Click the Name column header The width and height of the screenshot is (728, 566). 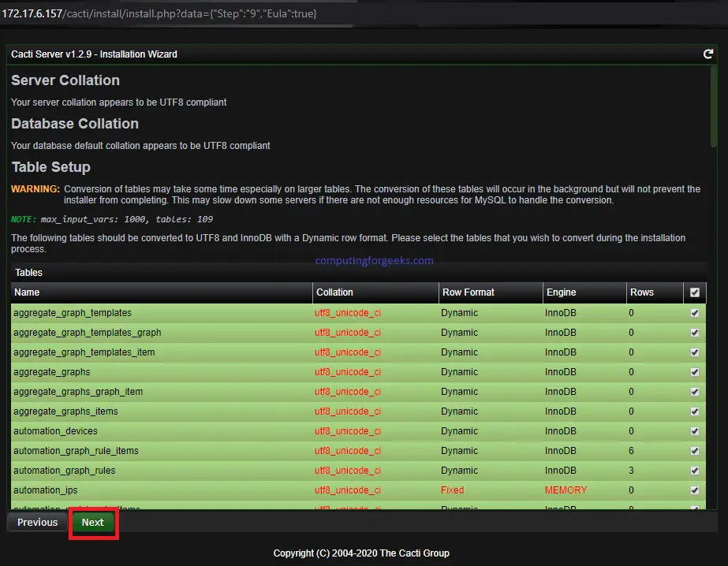click(162, 292)
